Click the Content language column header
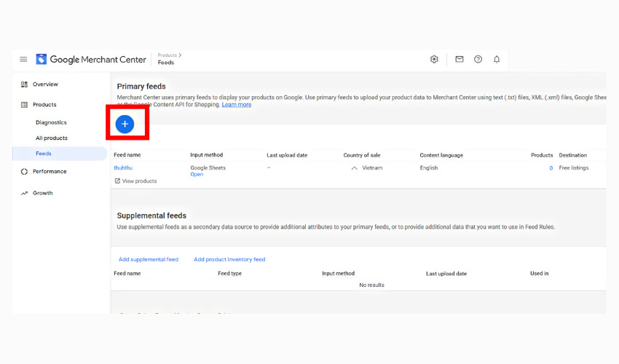Image resolution: width=619 pixels, height=364 pixels. [441, 155]
